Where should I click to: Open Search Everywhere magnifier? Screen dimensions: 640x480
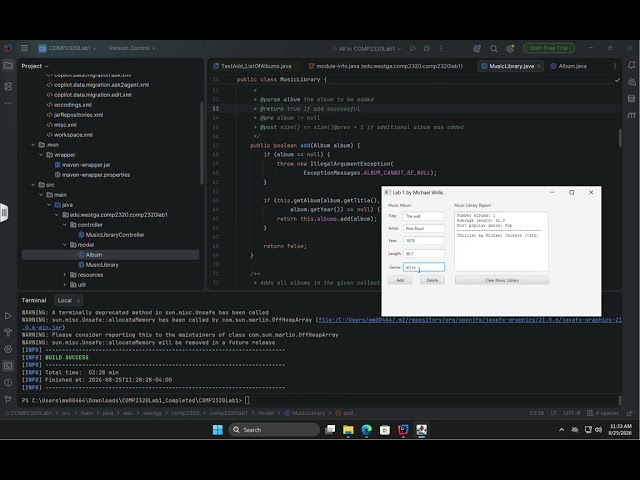point(493,49)
